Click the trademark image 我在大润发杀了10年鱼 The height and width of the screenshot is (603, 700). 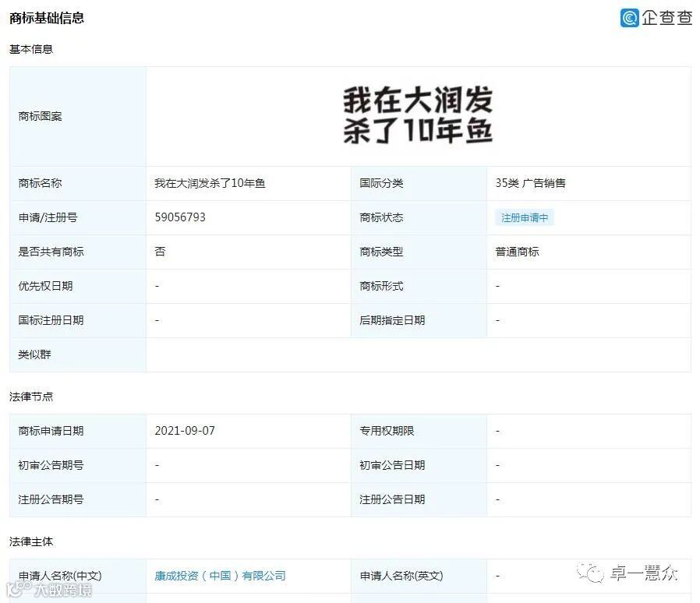(x=418, y=115)
